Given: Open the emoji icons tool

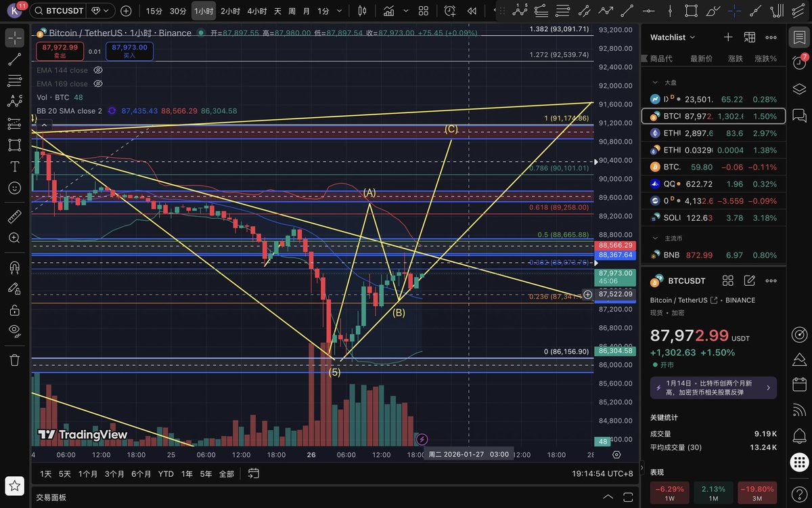Looking at the screenshot, I should click(14, 188).
